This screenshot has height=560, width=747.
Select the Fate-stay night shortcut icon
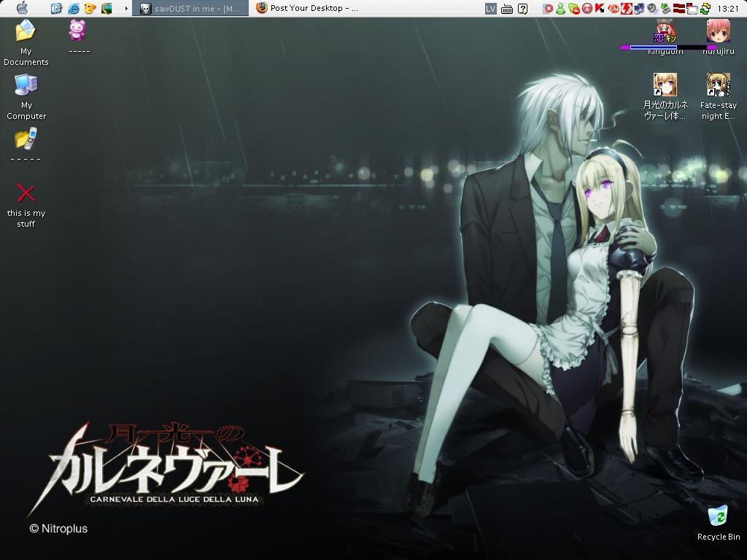[718, 97]
